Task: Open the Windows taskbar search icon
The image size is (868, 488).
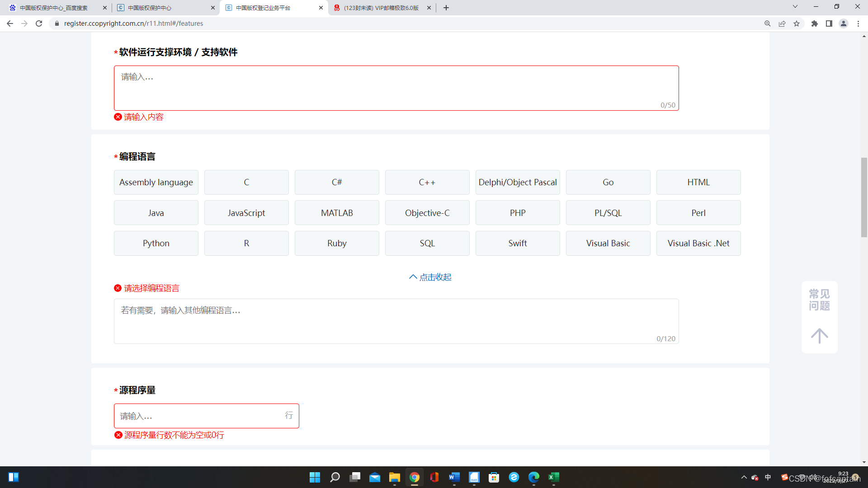Action: point(335,477)
